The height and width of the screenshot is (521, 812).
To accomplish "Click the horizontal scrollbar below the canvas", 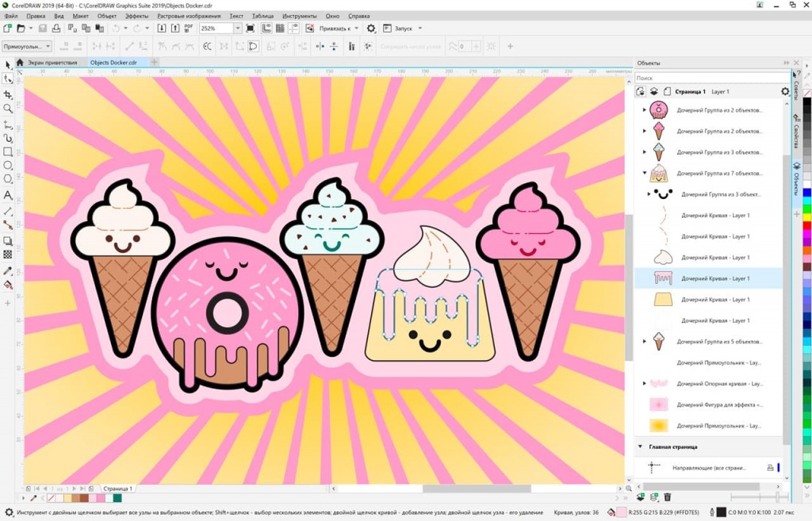I will (x=477, y=488).
